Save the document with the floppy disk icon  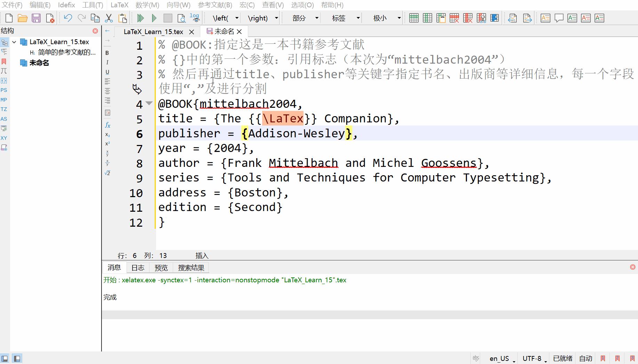[x=36, y=18]
